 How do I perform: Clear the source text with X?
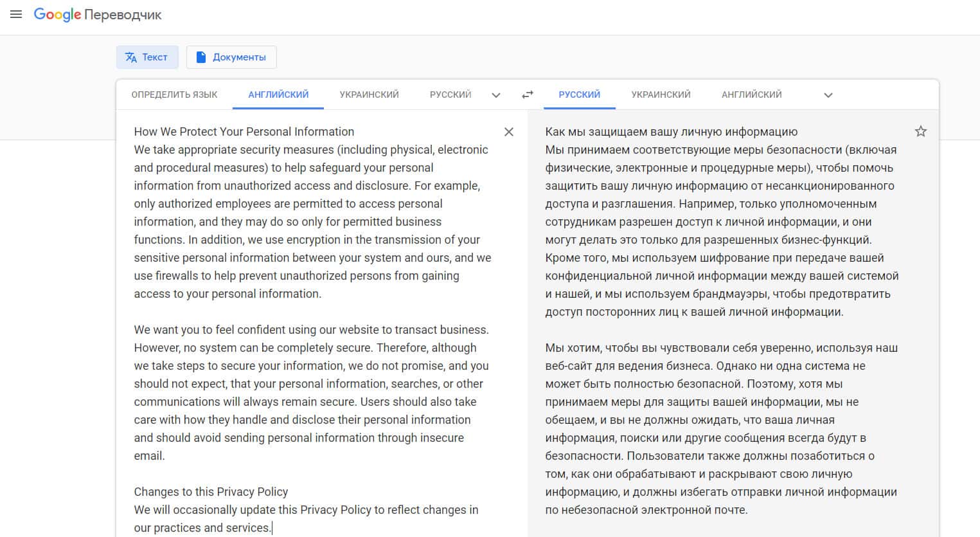(x=509, y=132)
